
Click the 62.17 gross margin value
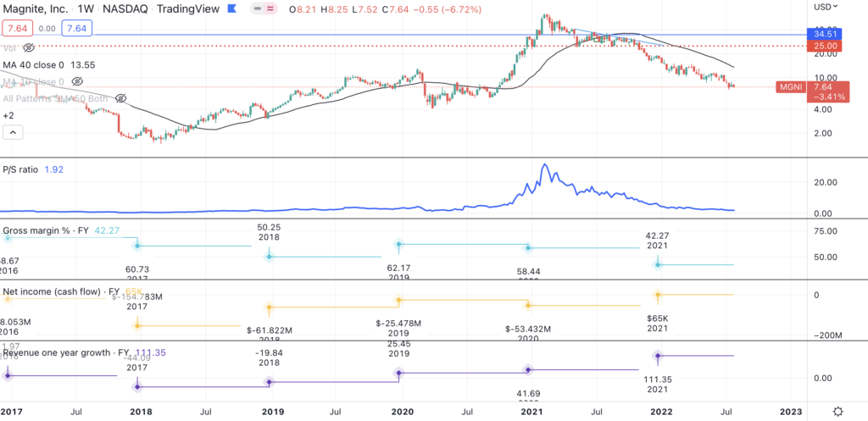pyautogui.click(x=398, y=268)
